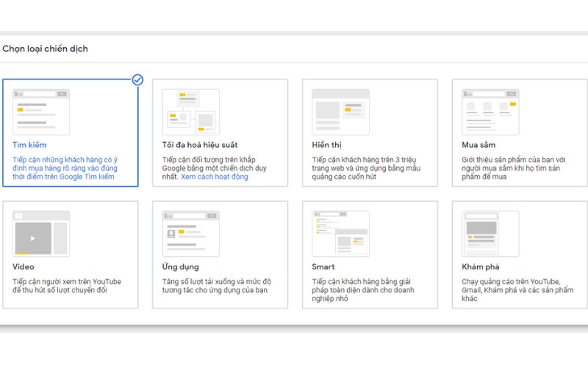Click the Tìm kiếm campaign illustration icon
The width and height of the screenshot is (588, 368).
pyautogui.click(x=41, y=112)
